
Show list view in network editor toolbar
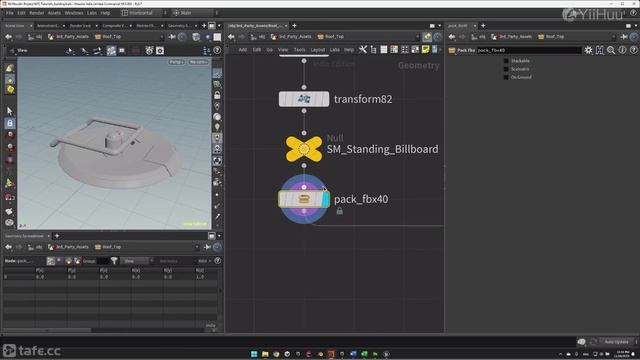384,50
